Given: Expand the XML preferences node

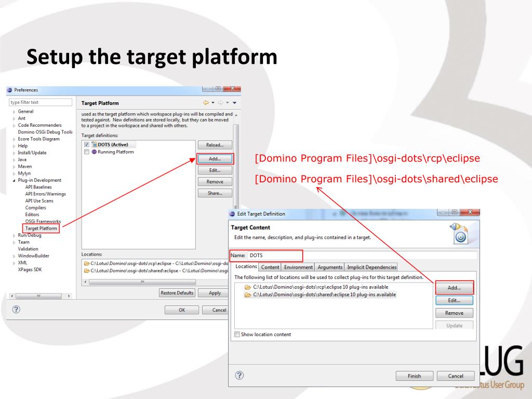Looking at the screenshot, I should (14, 263).
